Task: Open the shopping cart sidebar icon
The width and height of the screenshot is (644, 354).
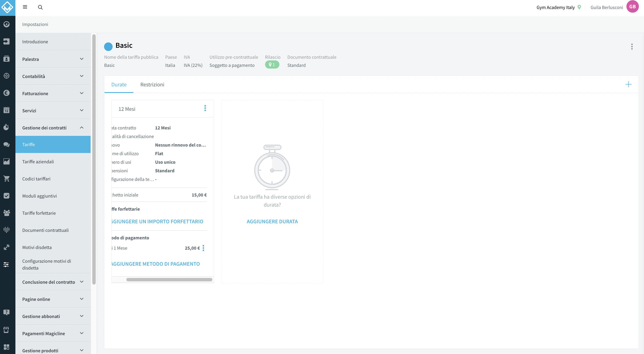Action: [x=6, y=178]
